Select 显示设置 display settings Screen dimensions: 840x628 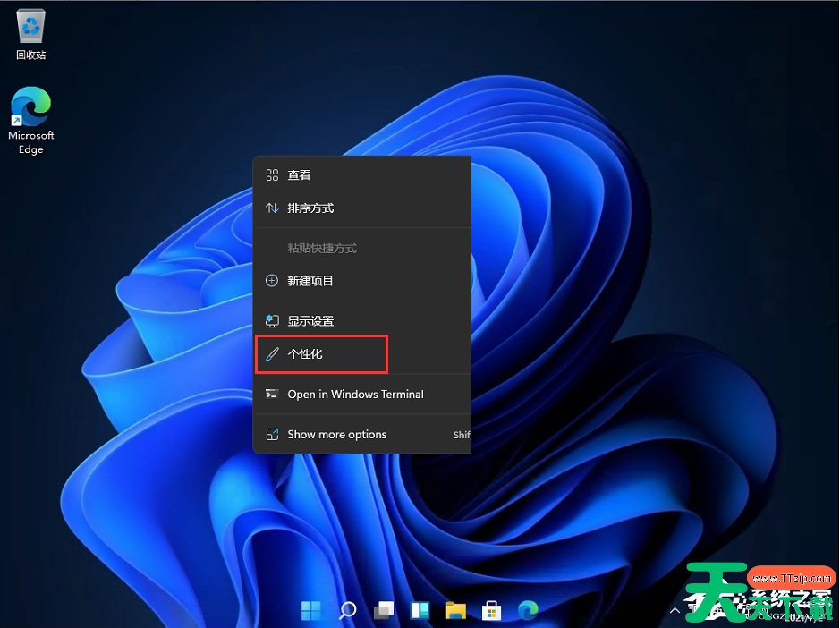311,320
